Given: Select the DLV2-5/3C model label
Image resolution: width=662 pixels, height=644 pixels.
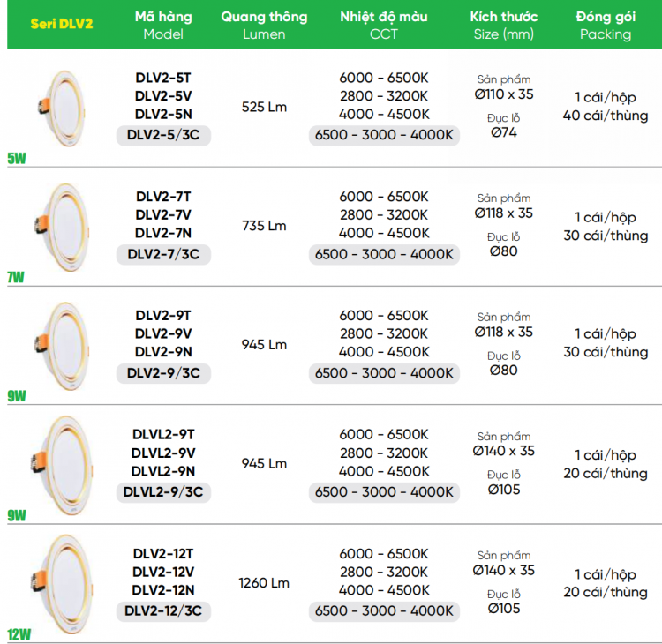Looking at the screenshot, I should 163,135.
